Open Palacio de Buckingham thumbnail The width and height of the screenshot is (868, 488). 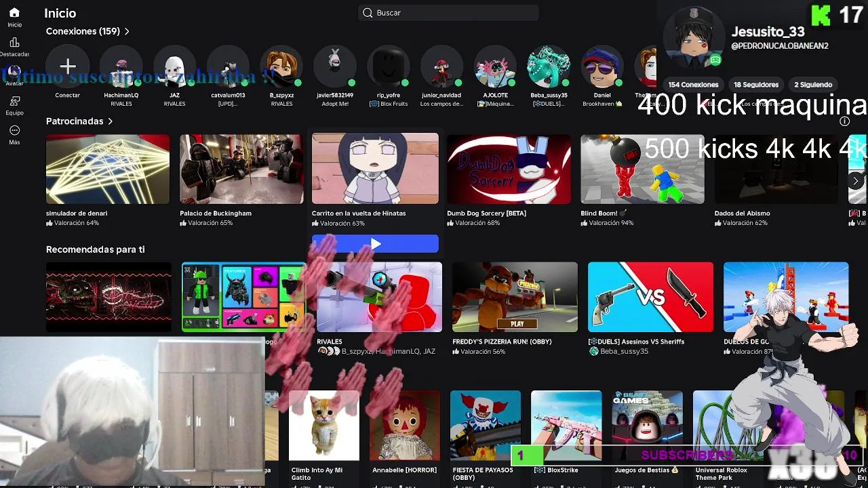[241, 169]
